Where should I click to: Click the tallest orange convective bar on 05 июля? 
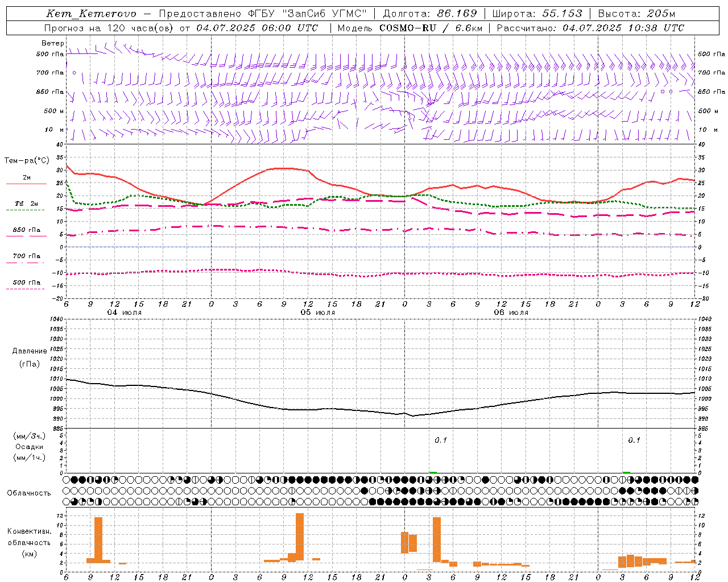point(300,537)
